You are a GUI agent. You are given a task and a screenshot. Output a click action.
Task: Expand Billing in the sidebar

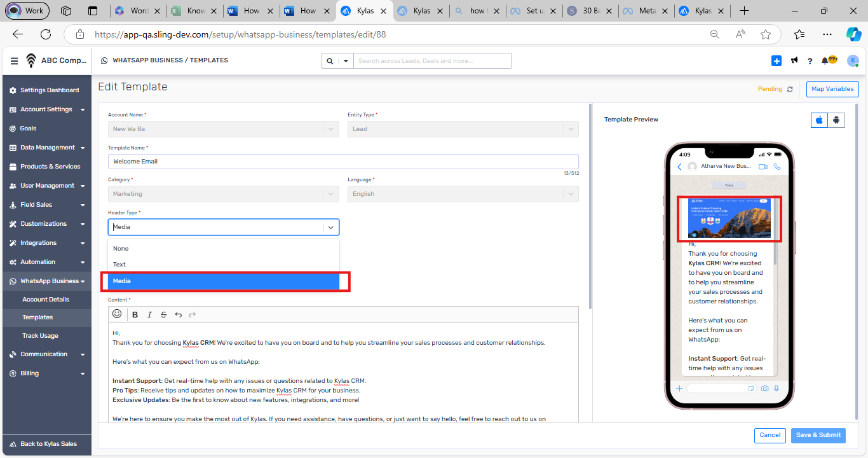click(x=46, y=373)
